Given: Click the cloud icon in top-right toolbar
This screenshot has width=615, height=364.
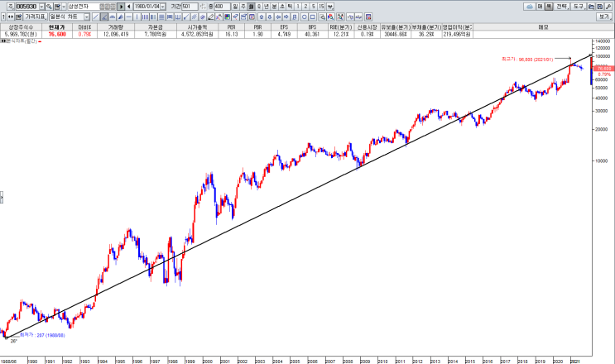Looking at the screenshot, I should coord(530,7).
